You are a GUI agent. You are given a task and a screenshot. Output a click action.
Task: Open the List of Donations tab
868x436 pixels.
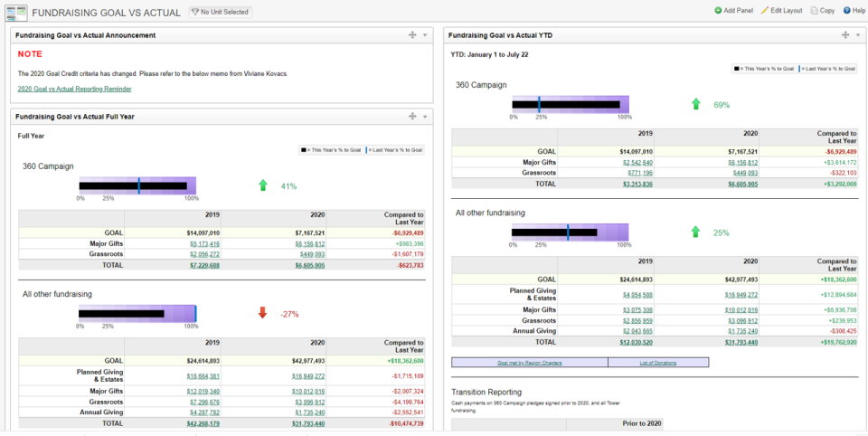pyautogui.click(x=658, y=363)
